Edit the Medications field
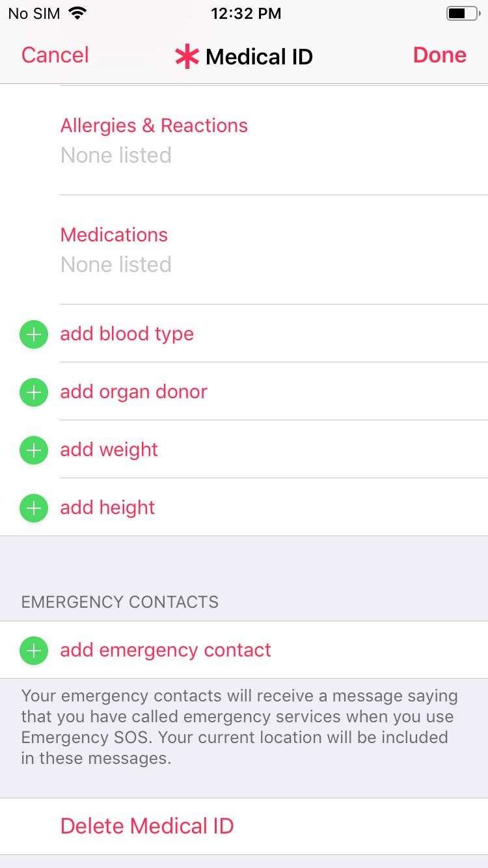Image resolution: width=488 pixels, height=868 pixels. click(x=114, y=235)
